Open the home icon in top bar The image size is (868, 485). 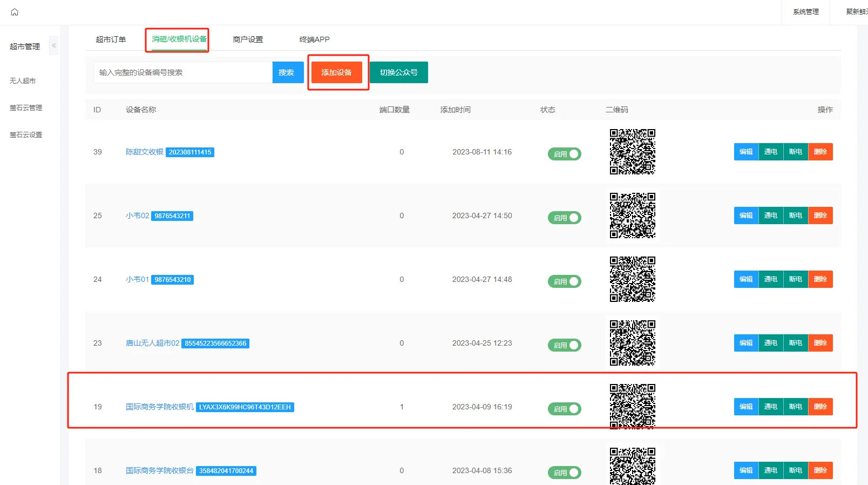pyautogui.click(x=15, y=12)
